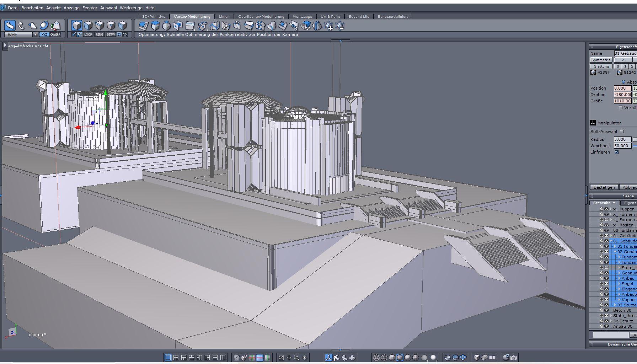Adjust the Weichheit slider

coord(635,146)
